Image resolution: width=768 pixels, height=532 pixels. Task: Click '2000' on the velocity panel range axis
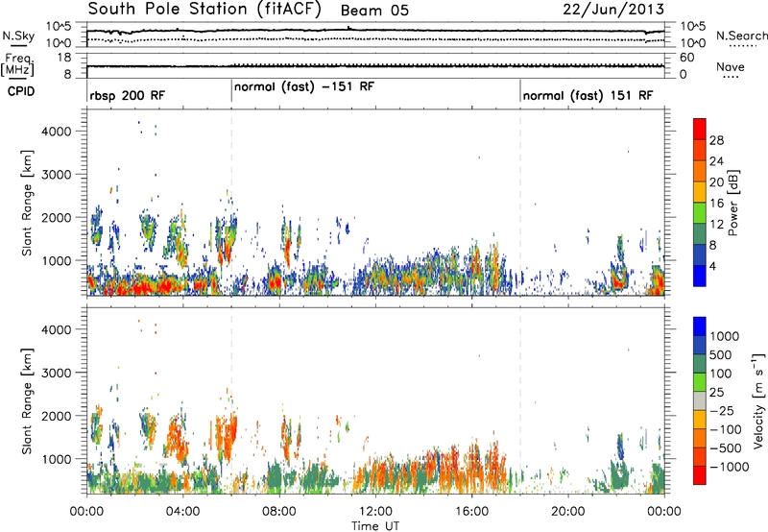pos(57,416)
